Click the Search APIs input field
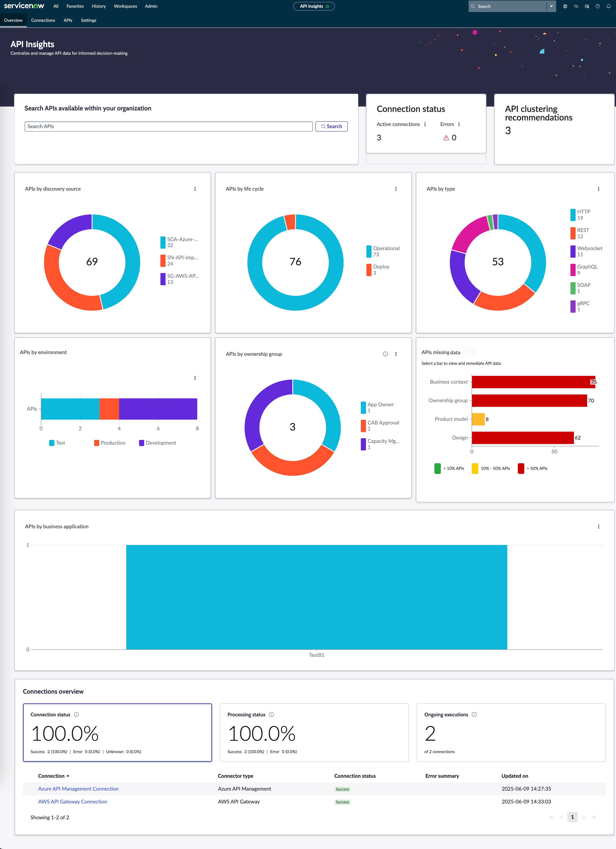Screen dimensions: 616x849 pos(169,126)
